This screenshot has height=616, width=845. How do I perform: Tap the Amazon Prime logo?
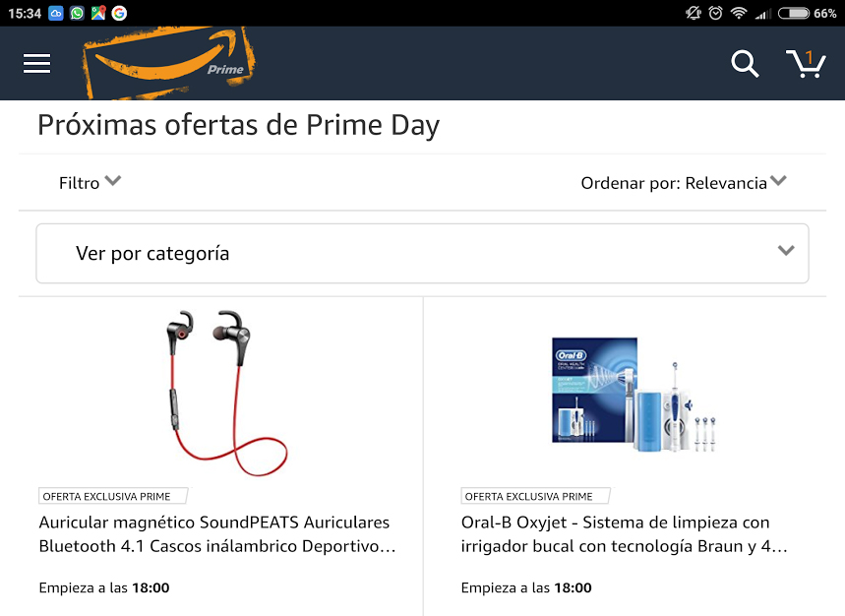coord(168,63)
